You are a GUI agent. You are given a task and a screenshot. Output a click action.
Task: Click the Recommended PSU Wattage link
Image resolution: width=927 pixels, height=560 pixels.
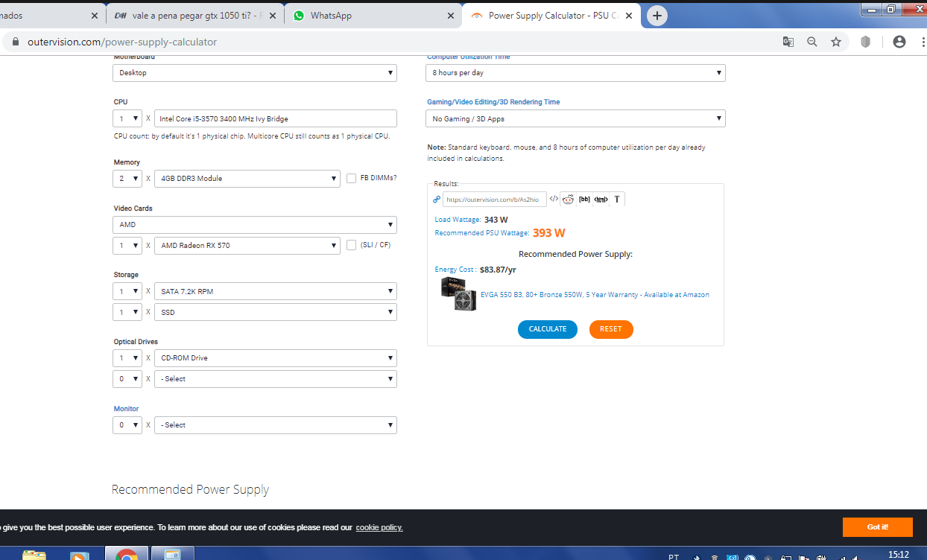pyautogui.click(x=481, y=234)
